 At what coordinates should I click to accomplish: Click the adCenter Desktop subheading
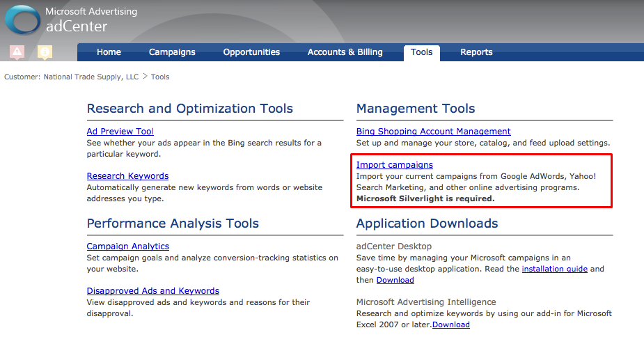coord(393,246)
